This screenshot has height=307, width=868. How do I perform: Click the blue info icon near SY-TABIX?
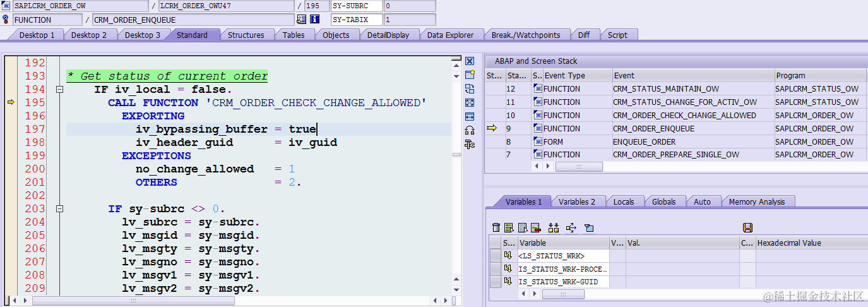[314, 20]
